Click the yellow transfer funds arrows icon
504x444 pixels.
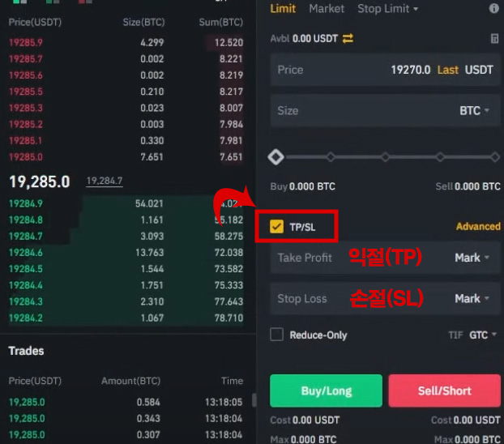click(x=348, y=38)
